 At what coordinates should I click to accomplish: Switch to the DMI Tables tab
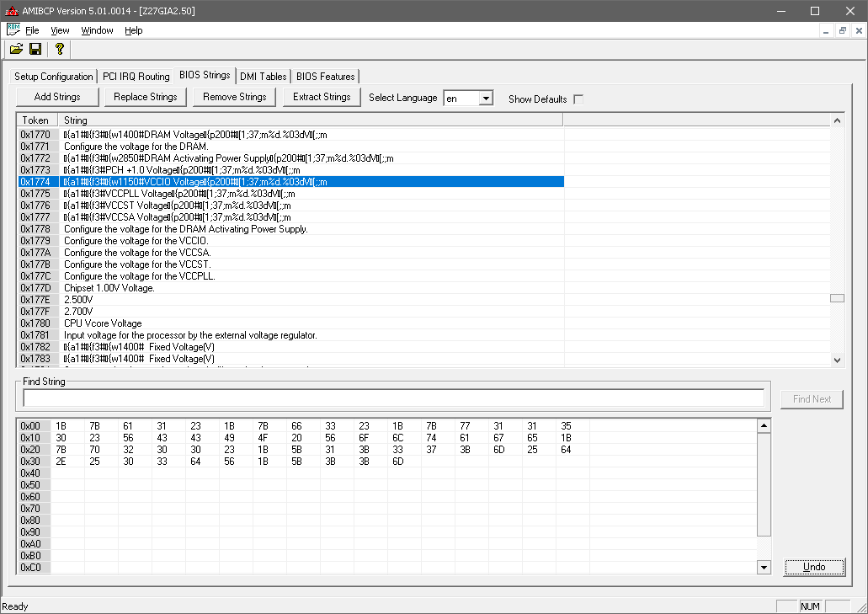[x=264, y=77]
